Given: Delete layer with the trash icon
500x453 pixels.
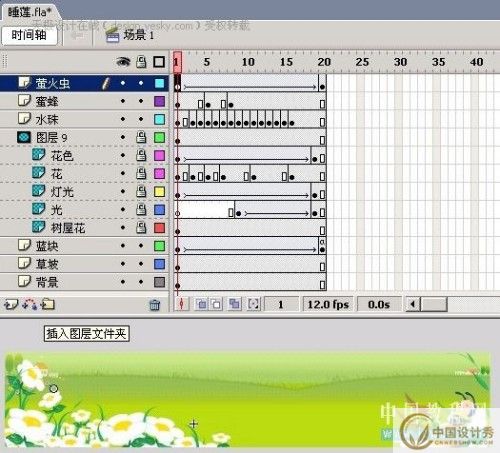Looking at the screenshot, I should coord(154,305).
